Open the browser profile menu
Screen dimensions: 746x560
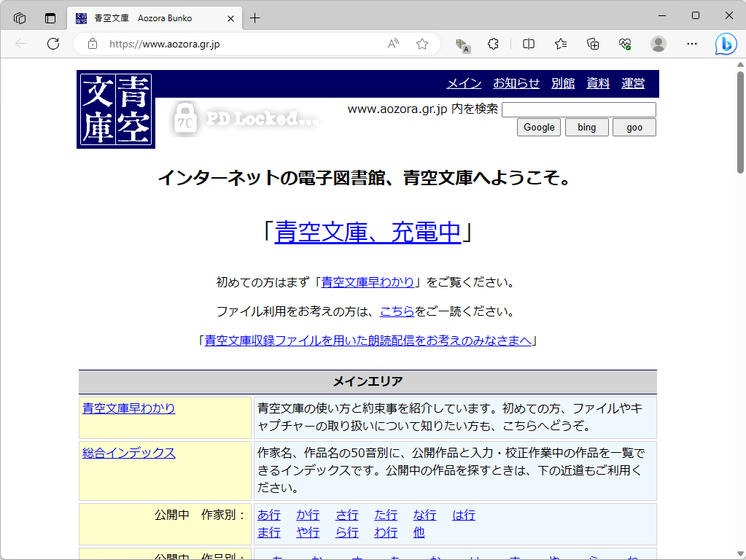click(x=658, y=44)
